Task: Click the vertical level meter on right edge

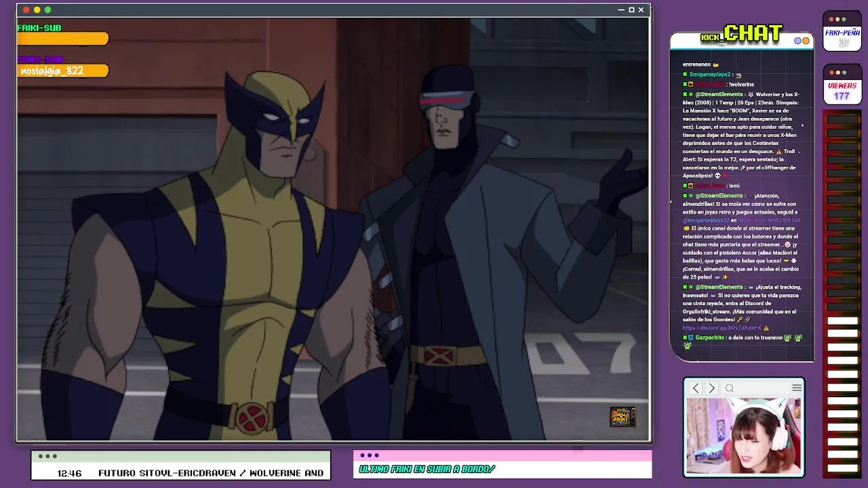Action: [842, 294]
